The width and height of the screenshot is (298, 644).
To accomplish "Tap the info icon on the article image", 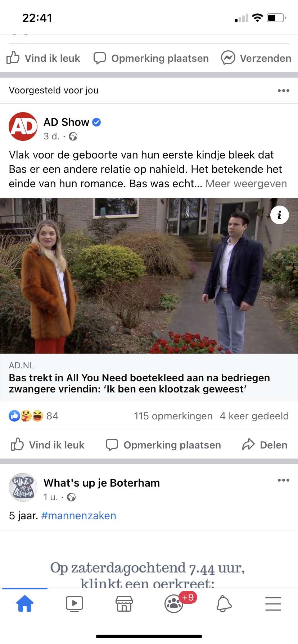I will click(280, 215).
